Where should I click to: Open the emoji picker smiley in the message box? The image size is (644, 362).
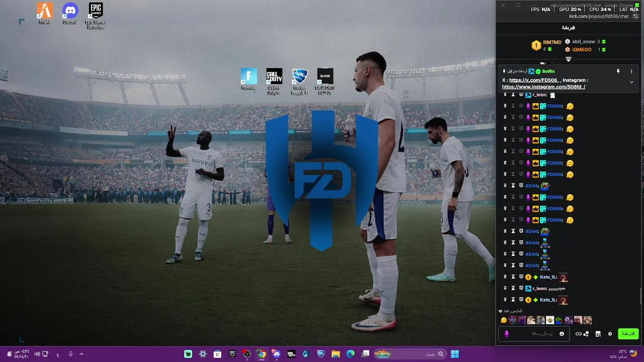pyautogui.click(x=562, y=334)
